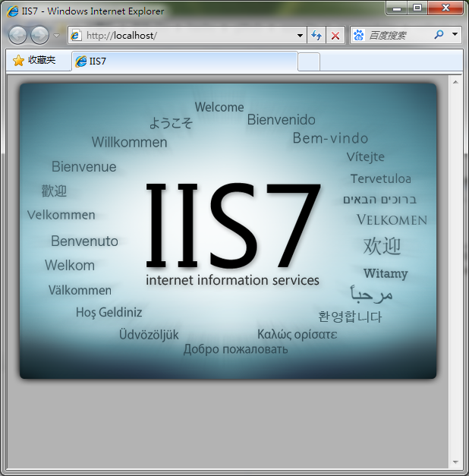Click the page icon in the address bar
Screen dimensions: 469x476
click(x=76, y=36)
